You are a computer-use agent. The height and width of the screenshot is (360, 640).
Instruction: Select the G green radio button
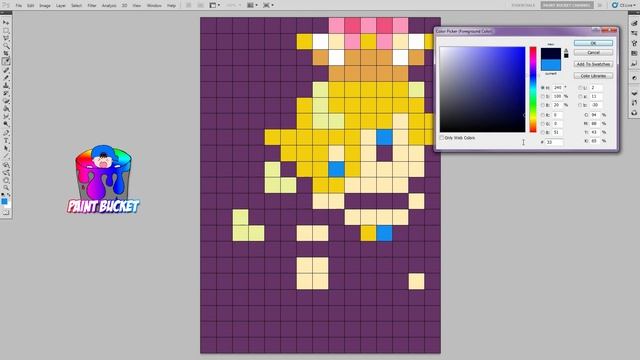(x=542, y=124)
